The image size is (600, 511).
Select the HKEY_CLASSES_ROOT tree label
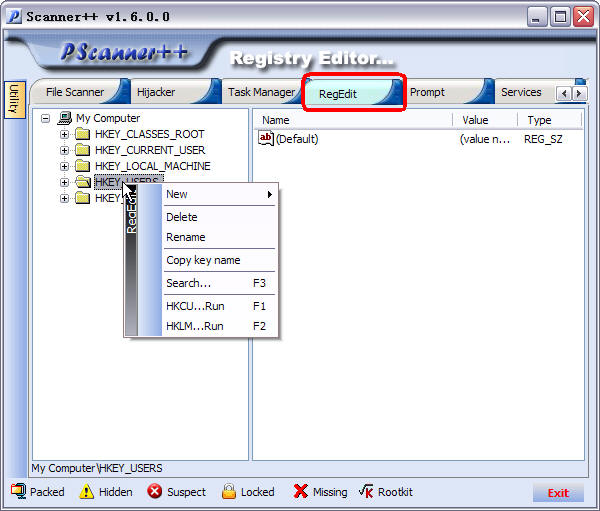click(x=150, y=134)
